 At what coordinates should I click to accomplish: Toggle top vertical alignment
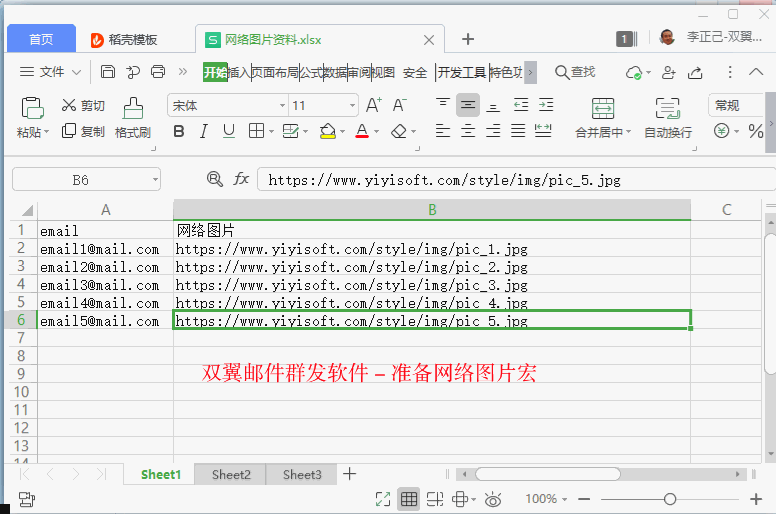(x=442, y=104)
